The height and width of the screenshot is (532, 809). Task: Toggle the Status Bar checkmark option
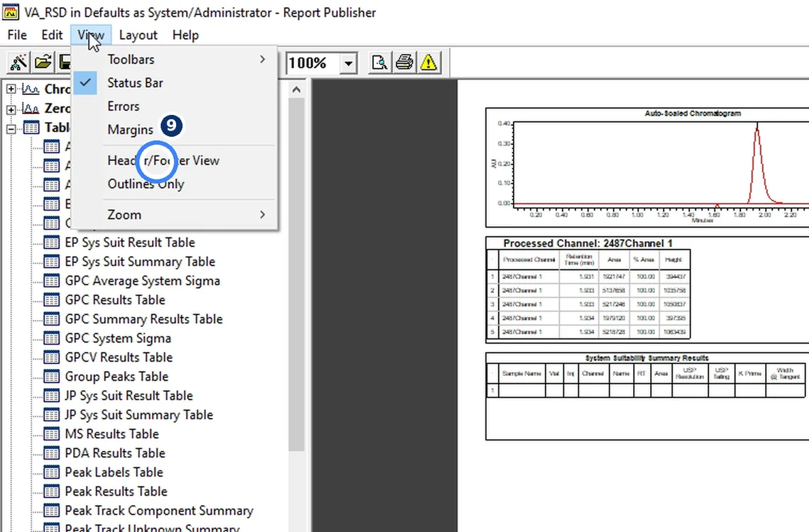[x=174, y=82]
